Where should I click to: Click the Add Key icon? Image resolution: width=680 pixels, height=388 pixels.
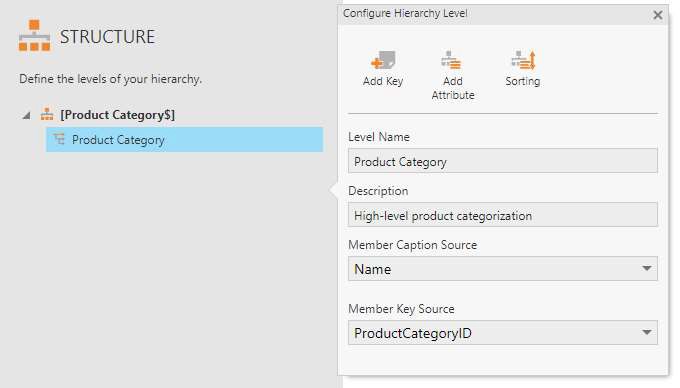383,60
